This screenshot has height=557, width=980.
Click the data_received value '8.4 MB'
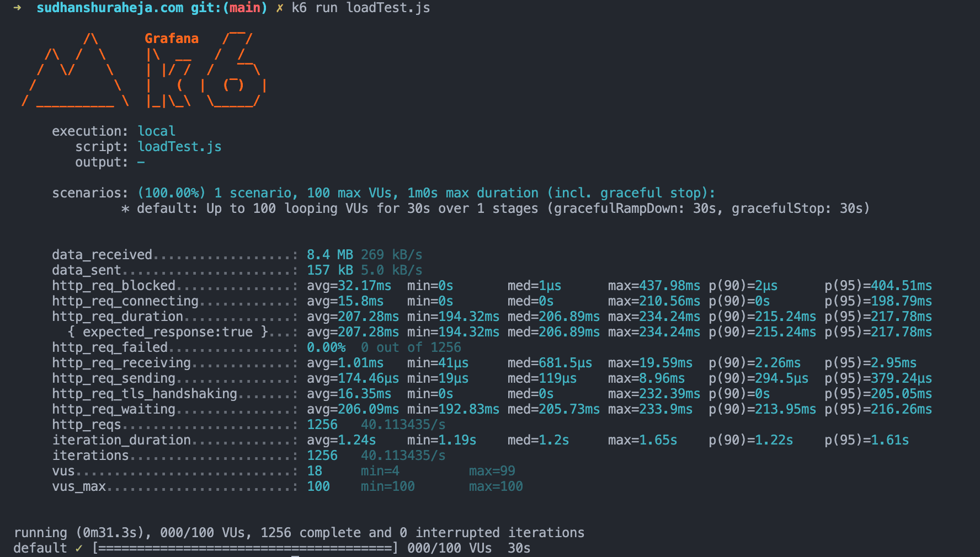click(330, 255)
